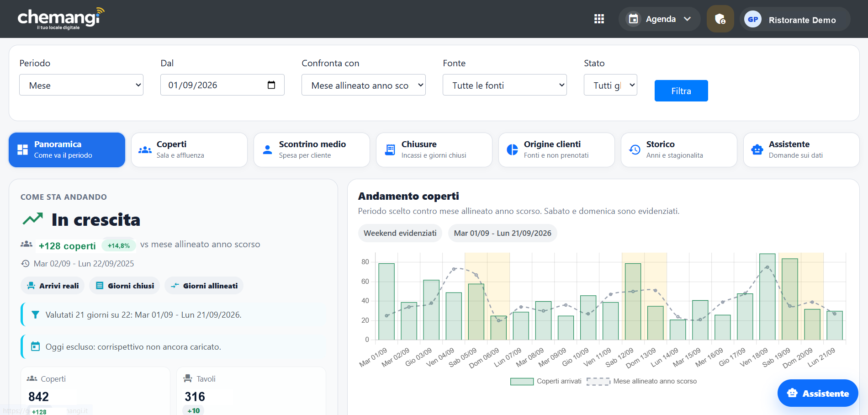Switch to the Coperti tab
Image resolution: width=868 pixels, height=415 pixels.
click(x=189, y=150)
